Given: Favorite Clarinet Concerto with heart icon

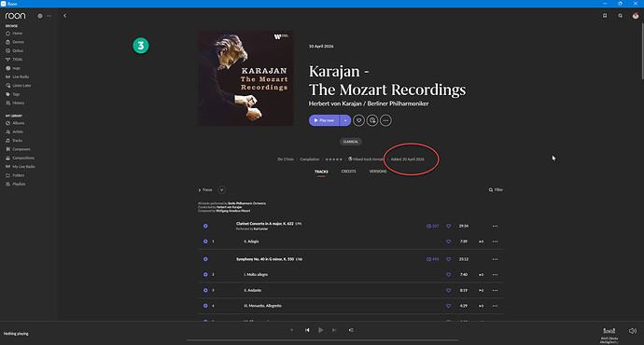Looking at the screenshot, I should [x=449, y=226].
